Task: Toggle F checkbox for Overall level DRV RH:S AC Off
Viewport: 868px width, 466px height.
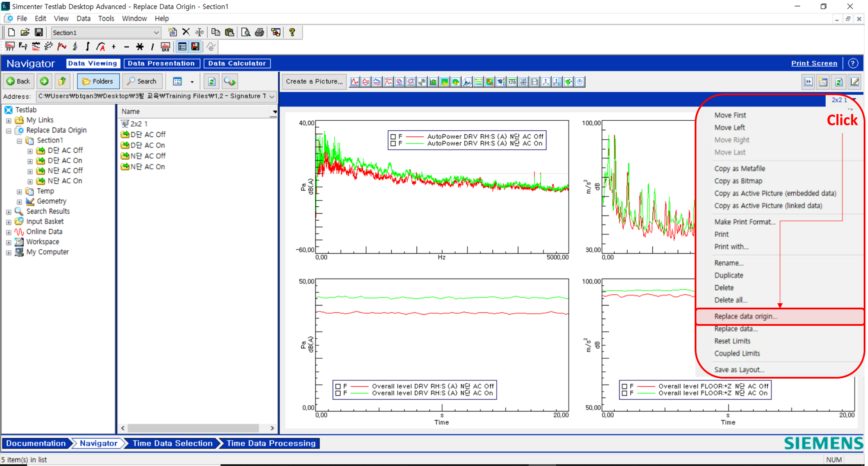Action: [x=338, y=386]
